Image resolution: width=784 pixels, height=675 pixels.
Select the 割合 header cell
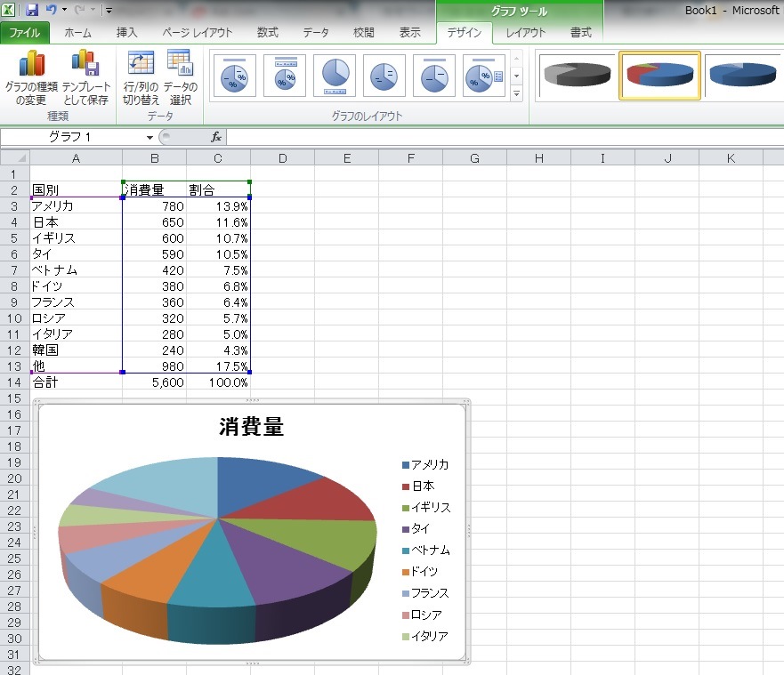pos(219,189)
